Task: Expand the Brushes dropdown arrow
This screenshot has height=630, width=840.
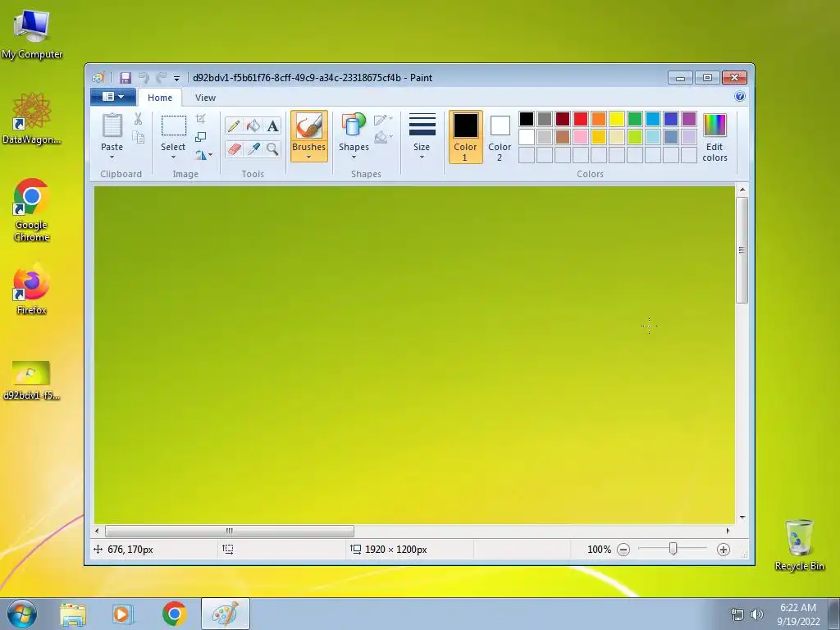Action: point(308,157)
